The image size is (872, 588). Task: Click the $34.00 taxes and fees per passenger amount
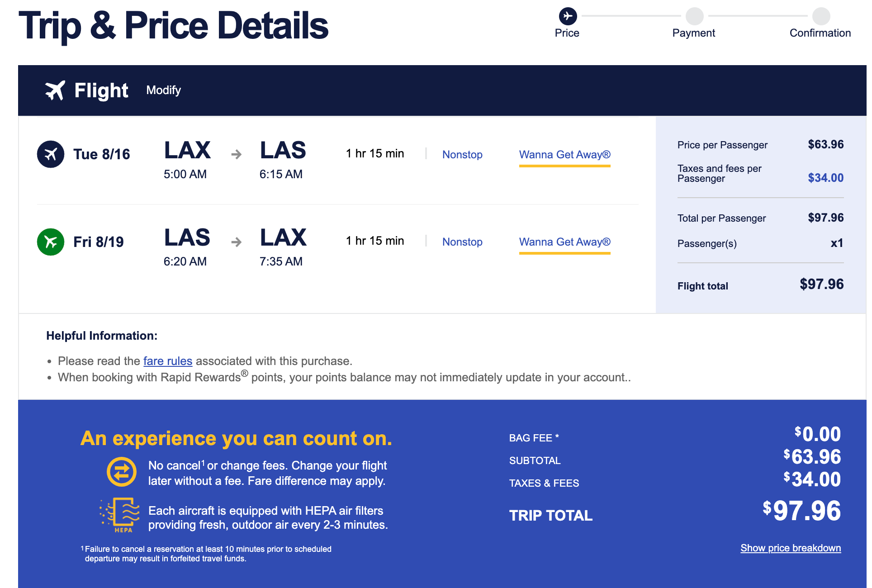tap(825, 178)
